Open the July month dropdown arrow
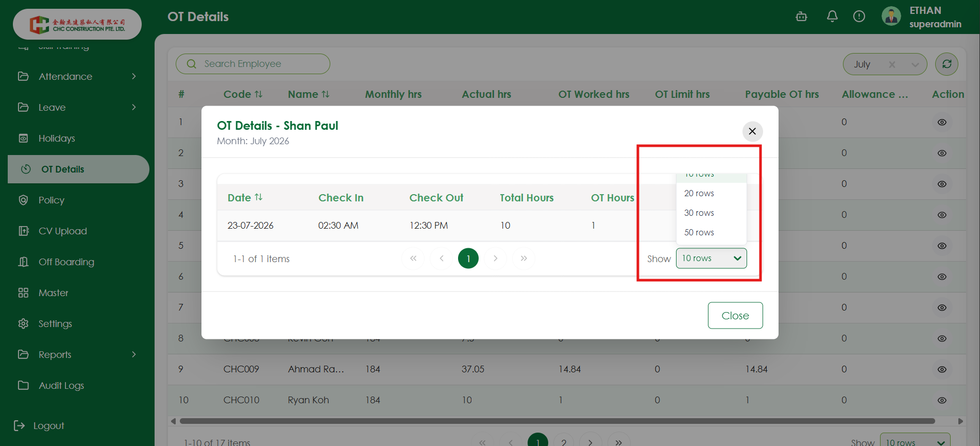 pos(915,64)
